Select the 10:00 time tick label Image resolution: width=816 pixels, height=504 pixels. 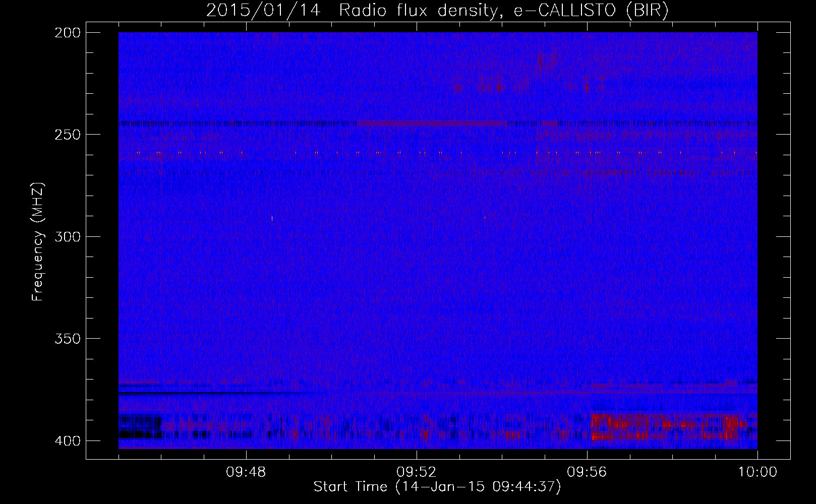tap(757, 472)
